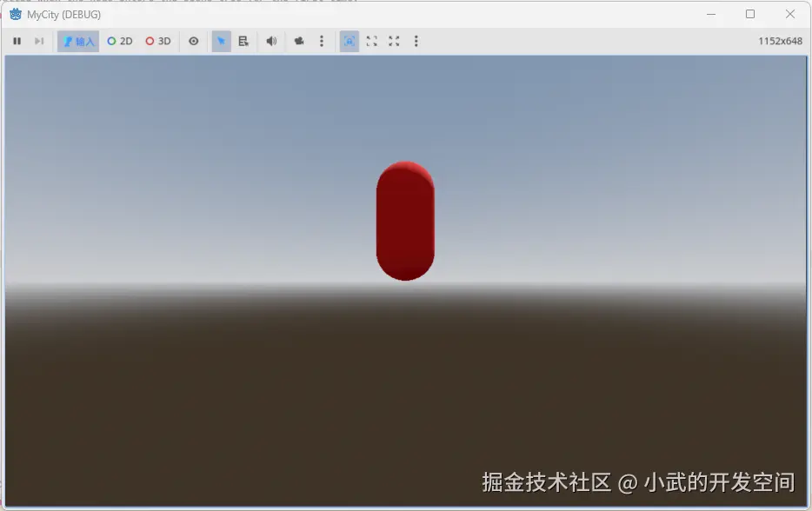Click the keep-aspect fullscreen icon
The height and width of the screenshot is (511, 812).
point(371,41)
